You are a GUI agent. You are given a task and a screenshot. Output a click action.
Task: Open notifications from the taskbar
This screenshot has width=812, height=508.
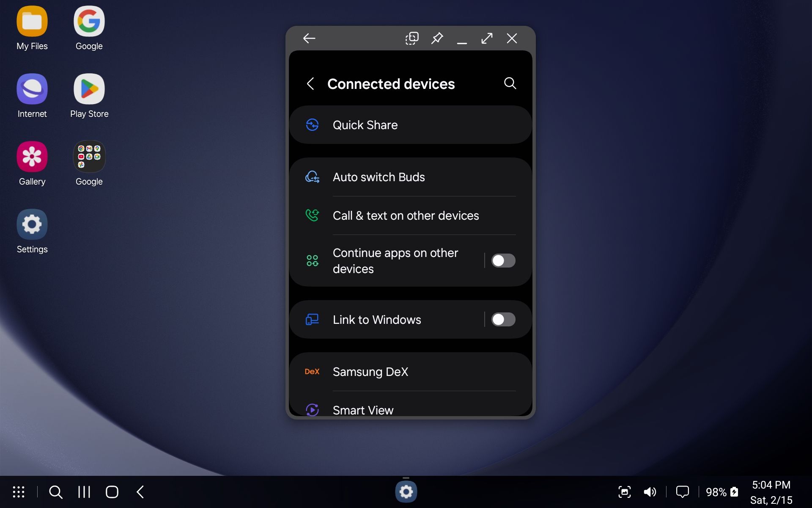(683, 491)
